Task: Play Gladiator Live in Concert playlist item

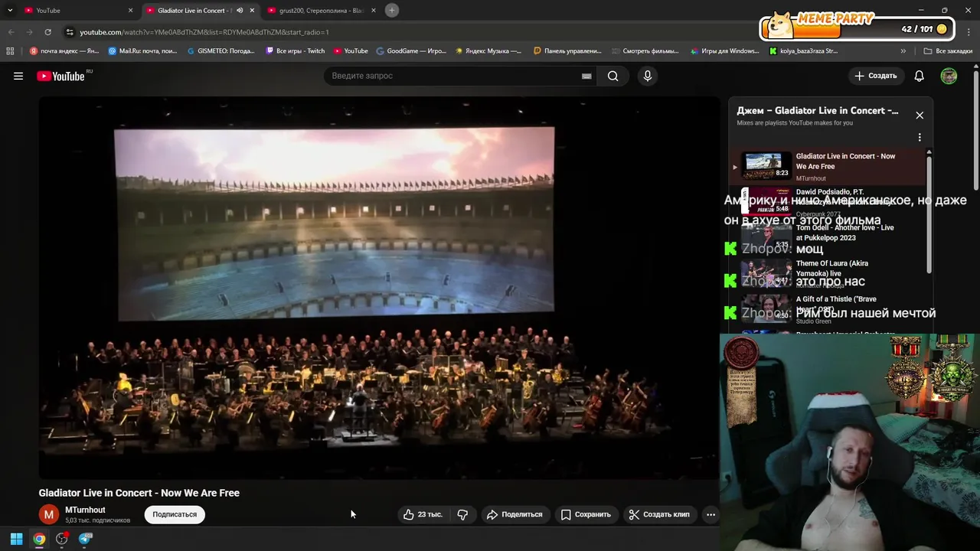Action: click(x=827, y=166)
